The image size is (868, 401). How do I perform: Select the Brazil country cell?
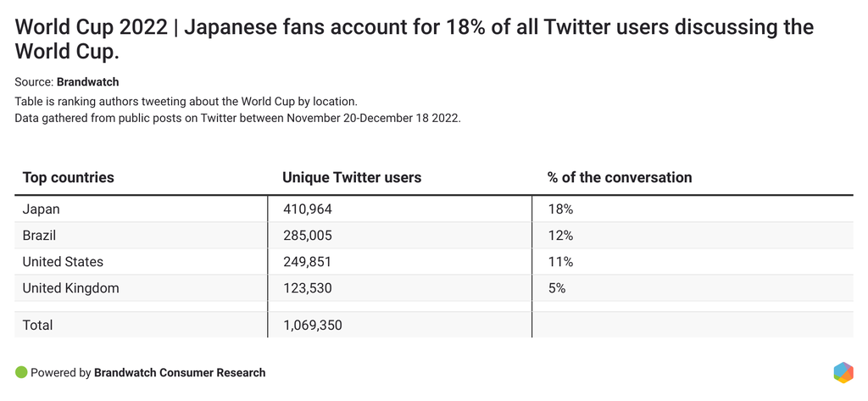click(x=40, y=235)
